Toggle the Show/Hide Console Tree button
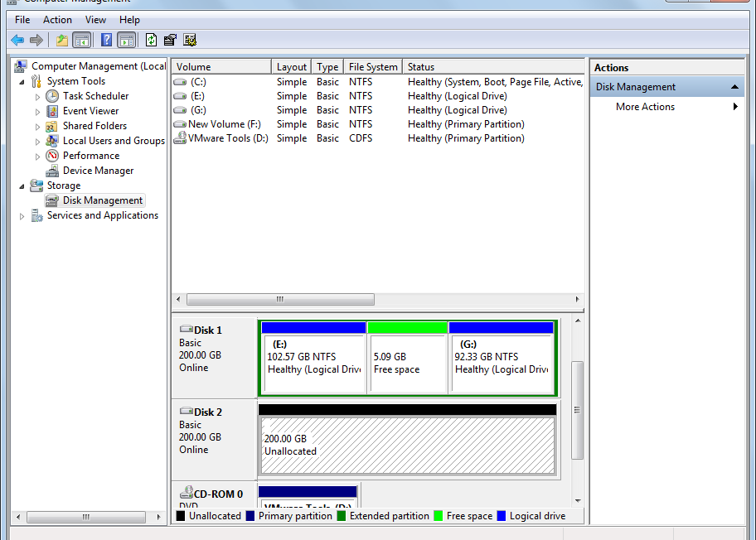This screenshot has height=540, width=756. (82, 40)
